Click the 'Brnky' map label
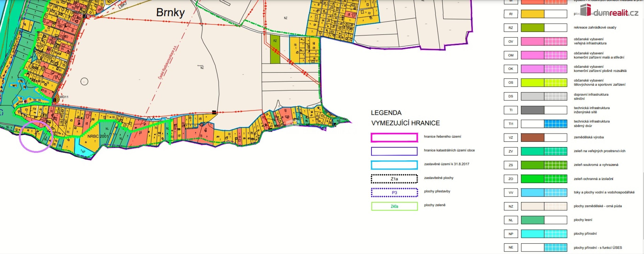The height and width of the screenshot is (254, 644). [170, 12]
